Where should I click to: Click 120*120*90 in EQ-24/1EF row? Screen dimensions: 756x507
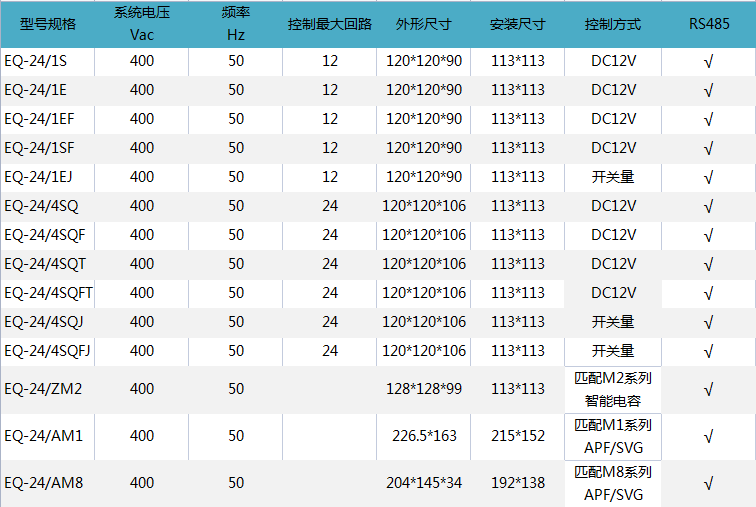pyautogui.click(x=424, y=119)
